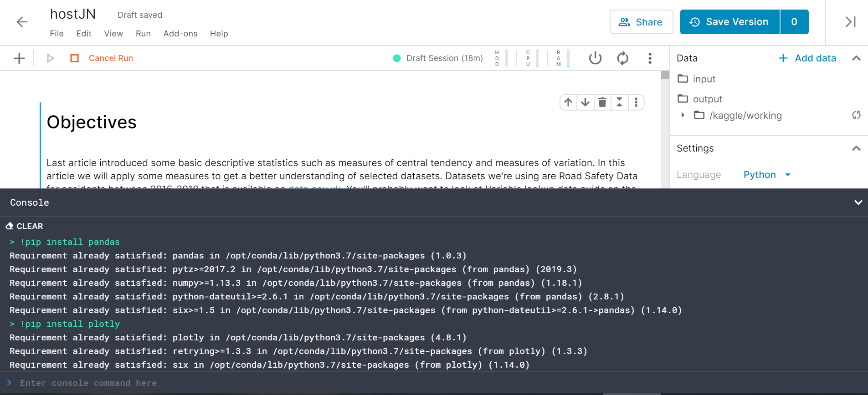Stop execution with the orange square icon
This screenshot has height=395, width=868.
[x=75, y=58]
